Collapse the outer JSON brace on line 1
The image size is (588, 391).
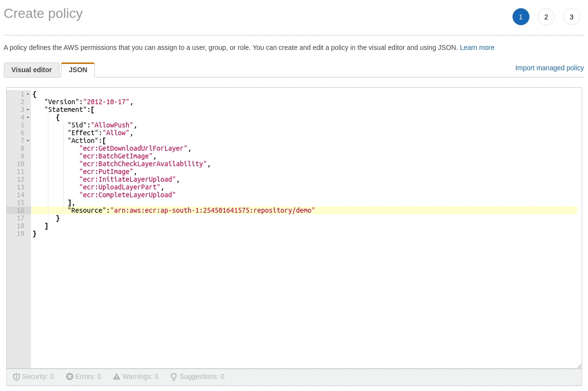click(x=28, y=94)
